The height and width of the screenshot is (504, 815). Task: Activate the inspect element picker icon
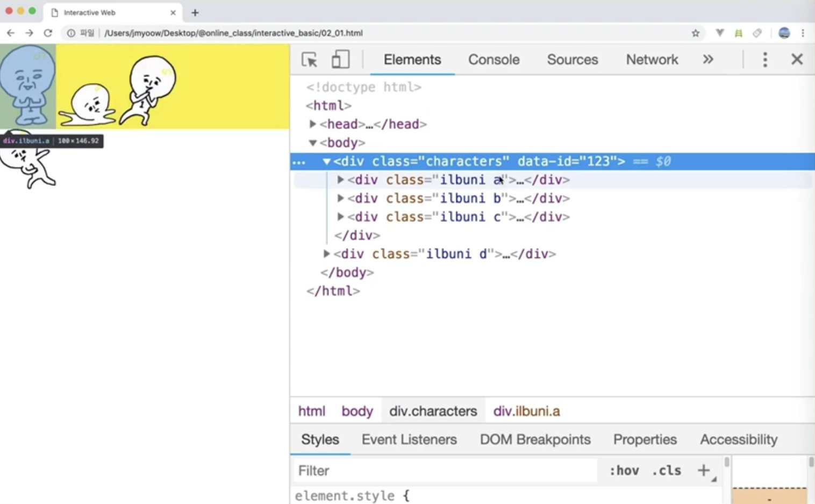309,60
